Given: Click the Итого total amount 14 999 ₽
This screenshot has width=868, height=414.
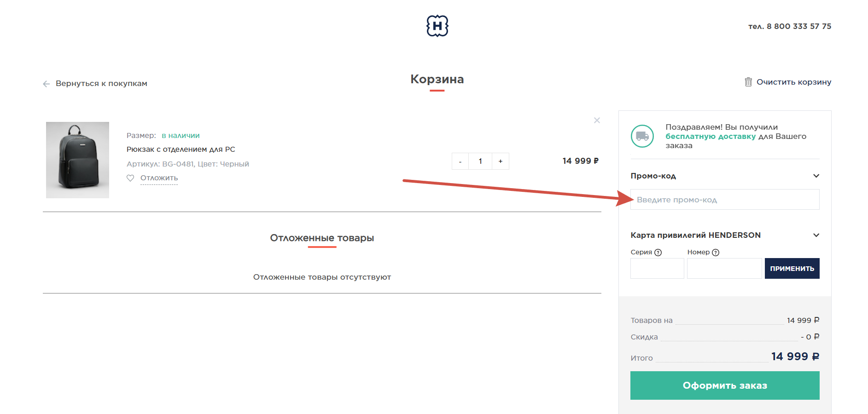Looking at the screenshot, I should tap(795, 356).
